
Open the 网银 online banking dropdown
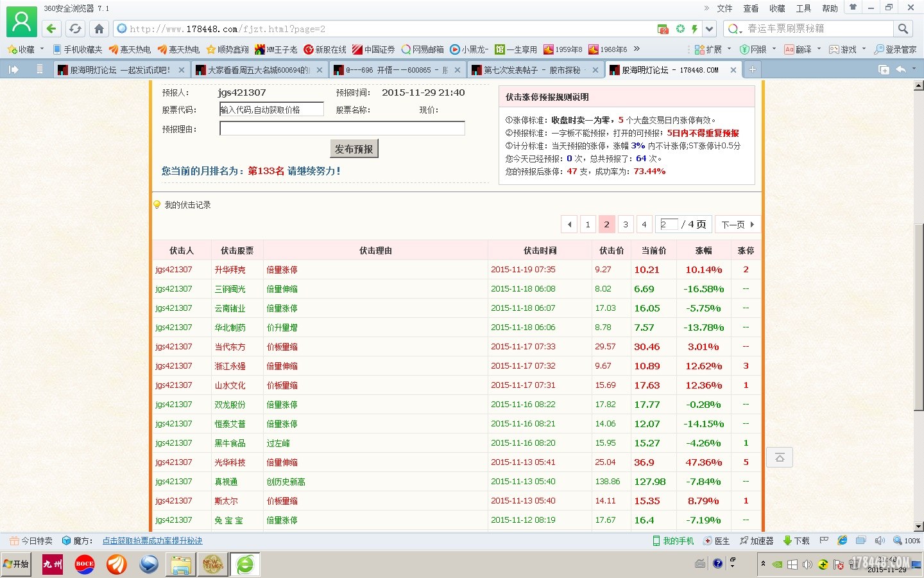(x=757, y=49)
